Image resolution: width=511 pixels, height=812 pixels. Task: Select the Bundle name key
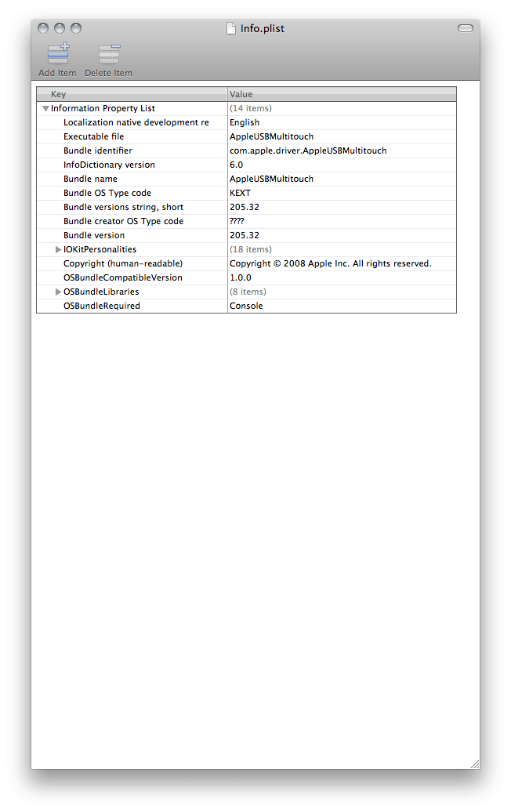91,179
